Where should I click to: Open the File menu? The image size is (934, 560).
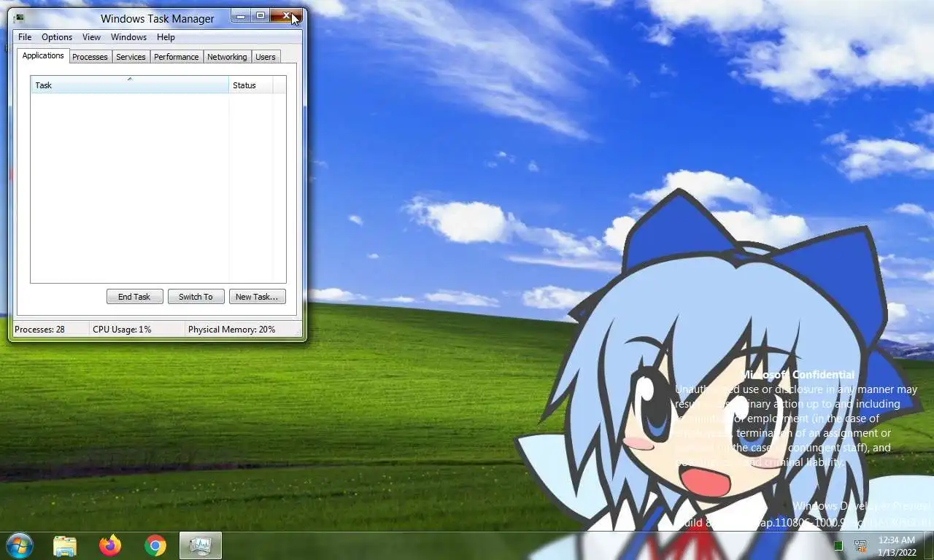click(25, 37)
